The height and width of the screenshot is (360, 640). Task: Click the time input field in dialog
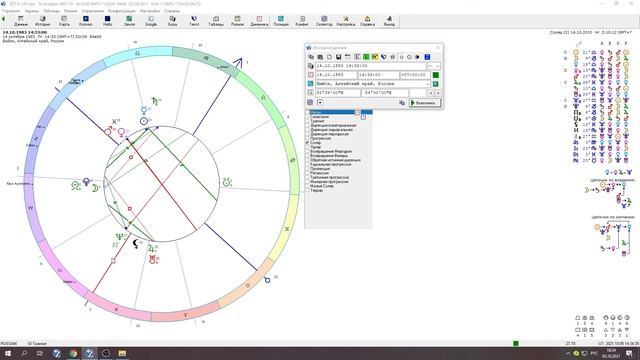click(x=379, y=75)
